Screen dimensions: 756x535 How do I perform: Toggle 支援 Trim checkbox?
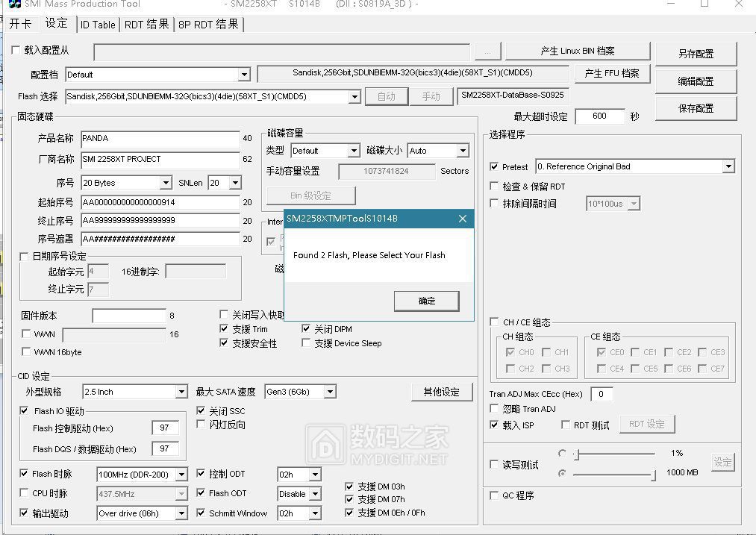click(224, 329)
